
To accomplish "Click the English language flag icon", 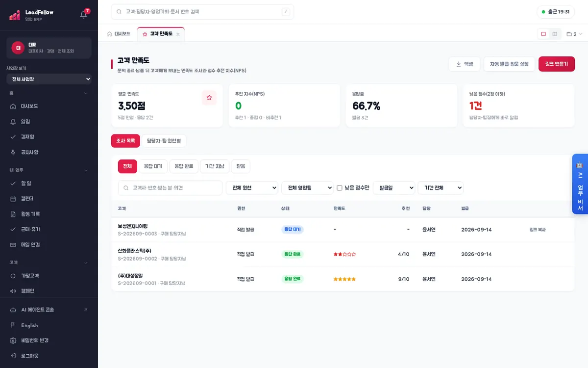I will [x=13, y=325].
